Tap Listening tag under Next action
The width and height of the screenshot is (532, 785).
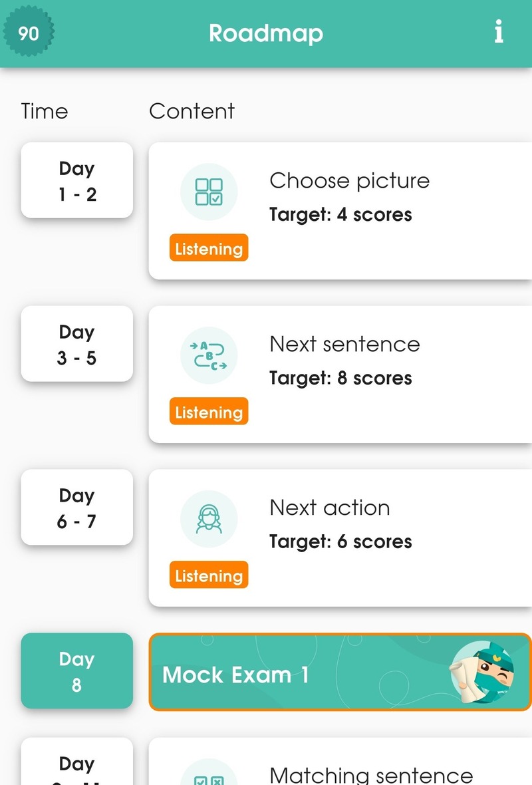click(x=209, y=576)
